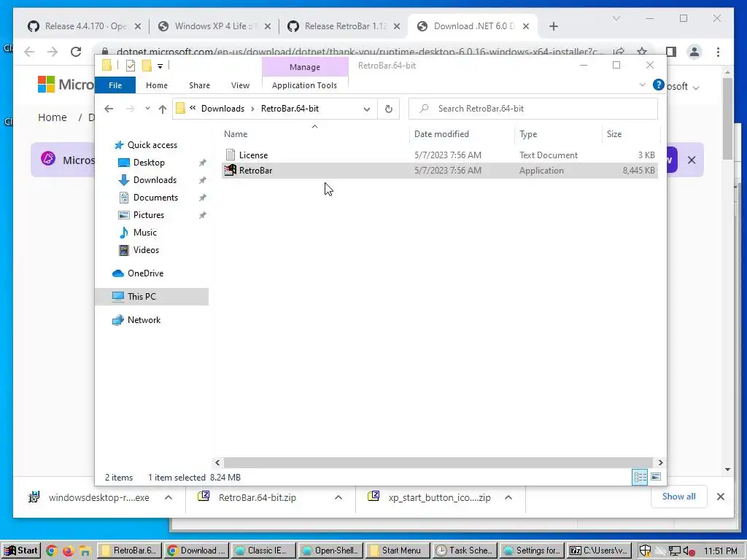This screenshot has width=747, height=560.
Task: Click Show all downloads
Action: click(x=679, y=496)
